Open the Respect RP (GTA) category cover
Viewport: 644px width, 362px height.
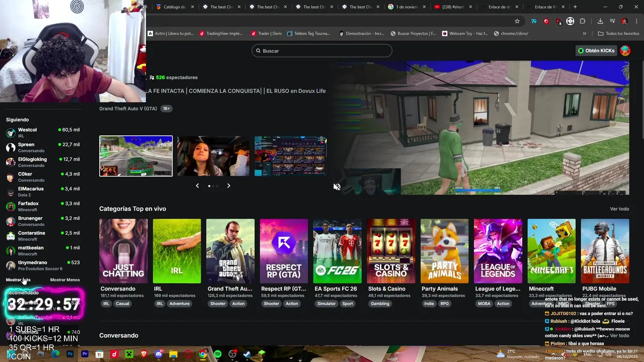[284, 251]
